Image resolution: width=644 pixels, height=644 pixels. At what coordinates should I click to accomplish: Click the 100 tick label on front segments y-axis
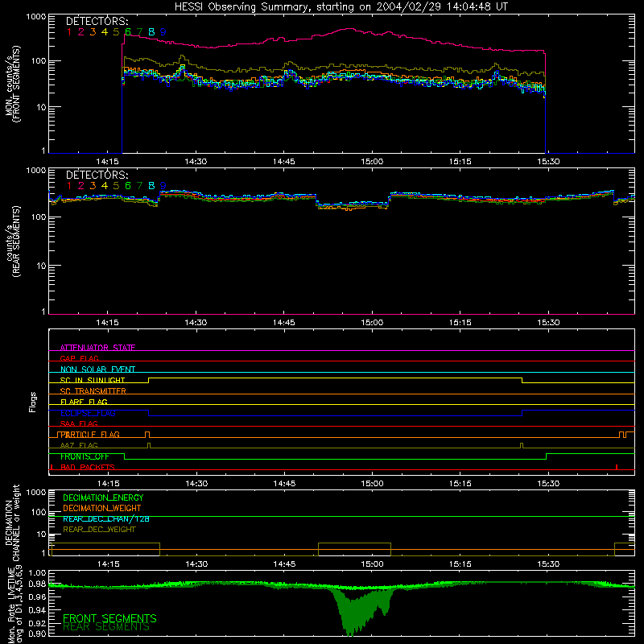38,61
